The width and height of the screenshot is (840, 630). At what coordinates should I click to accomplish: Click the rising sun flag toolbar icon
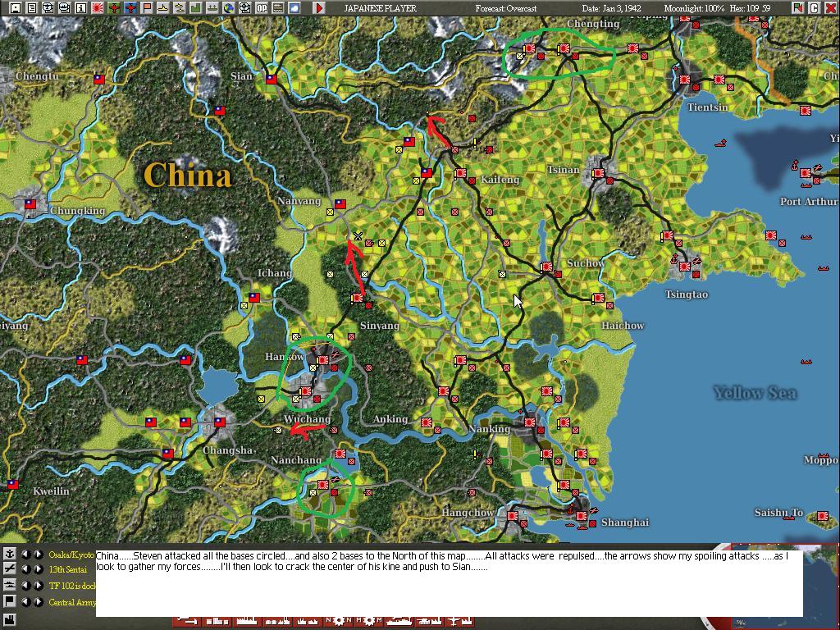click(x=98, y=7)
